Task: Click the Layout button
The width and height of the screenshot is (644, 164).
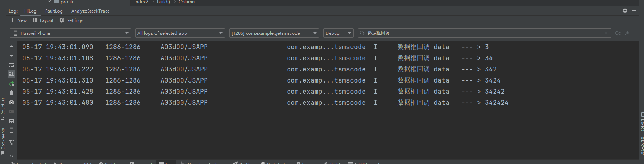Action: (x=43, y=20)
